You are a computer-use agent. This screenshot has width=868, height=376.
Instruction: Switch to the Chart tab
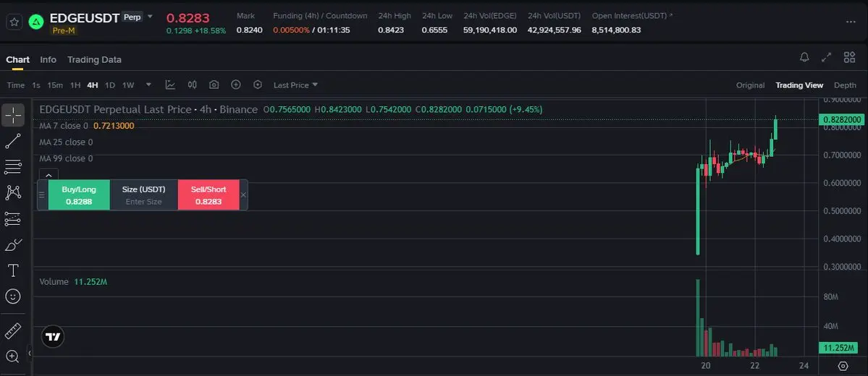point(17,60)
